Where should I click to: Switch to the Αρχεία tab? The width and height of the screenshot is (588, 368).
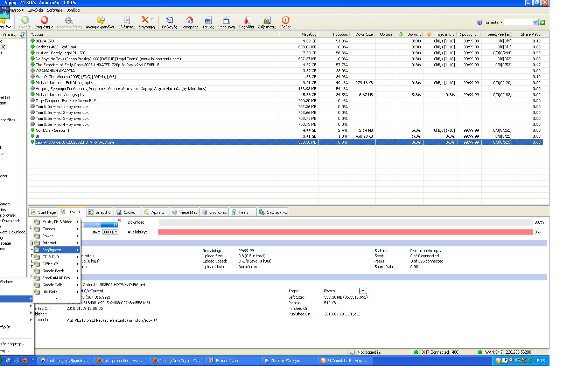coord(155,212)
